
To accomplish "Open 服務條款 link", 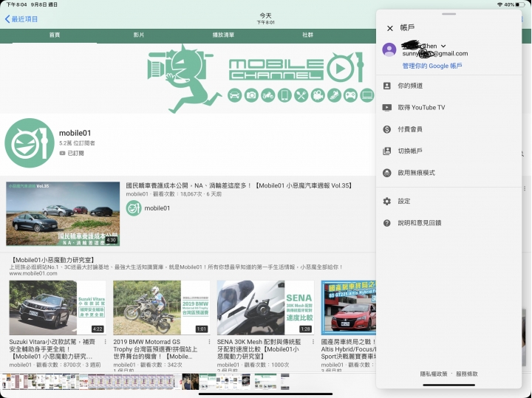I will point(466,374).
